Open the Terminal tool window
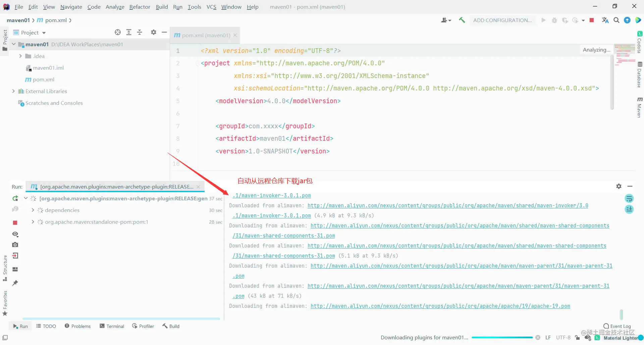 pyautogui.click(x=112, y=326)
